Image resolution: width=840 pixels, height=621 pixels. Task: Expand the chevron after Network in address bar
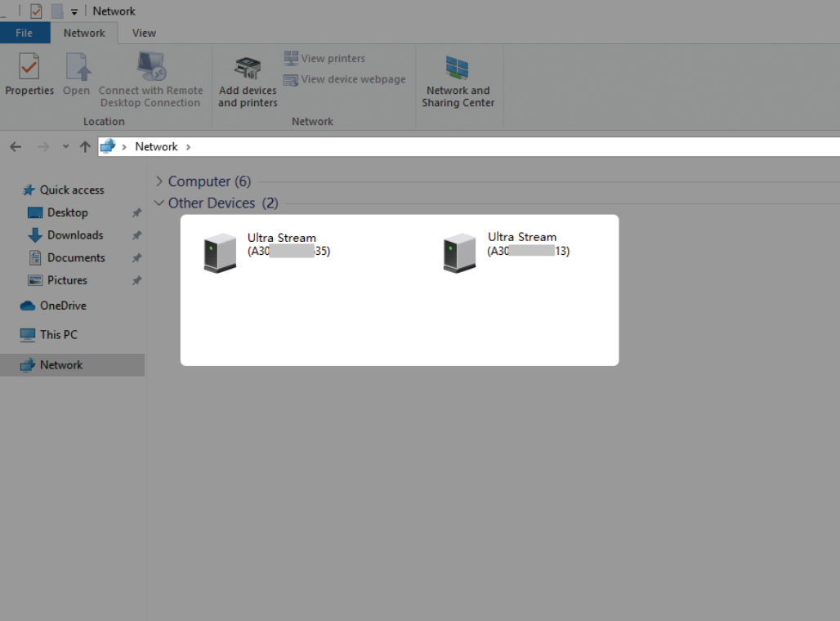[x=188, y=147]
